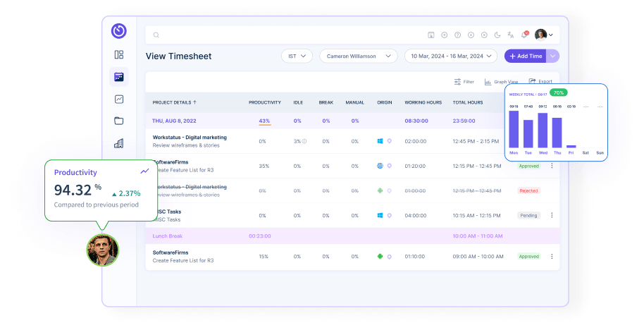Click the language translate icon in top bar
The image size is (644, 328).
pyautogui.click(x=510, y=35)
